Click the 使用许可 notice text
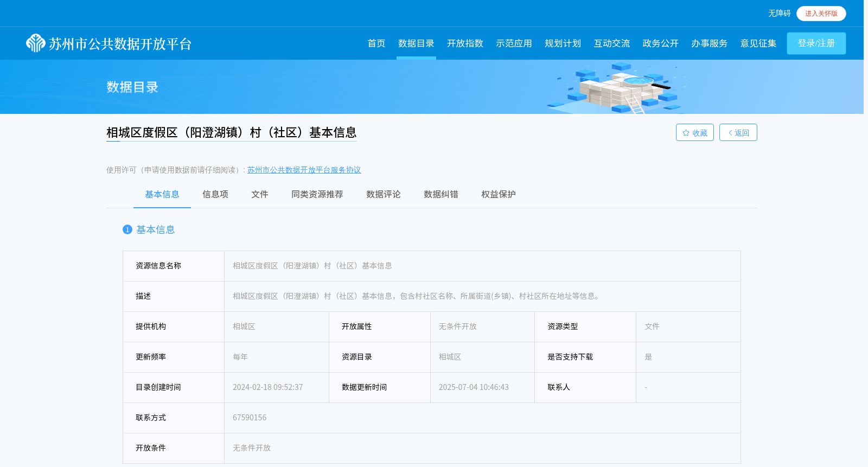 point(176,170)
